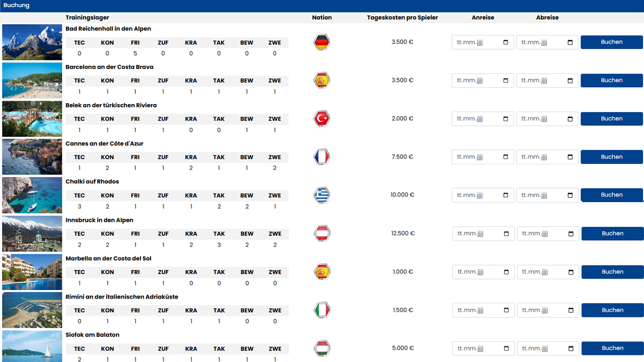This screenshot has width=644, height=362.
Task: Click Belek Abreise date input
Action: pyautogui.click(x=542, y=119)
